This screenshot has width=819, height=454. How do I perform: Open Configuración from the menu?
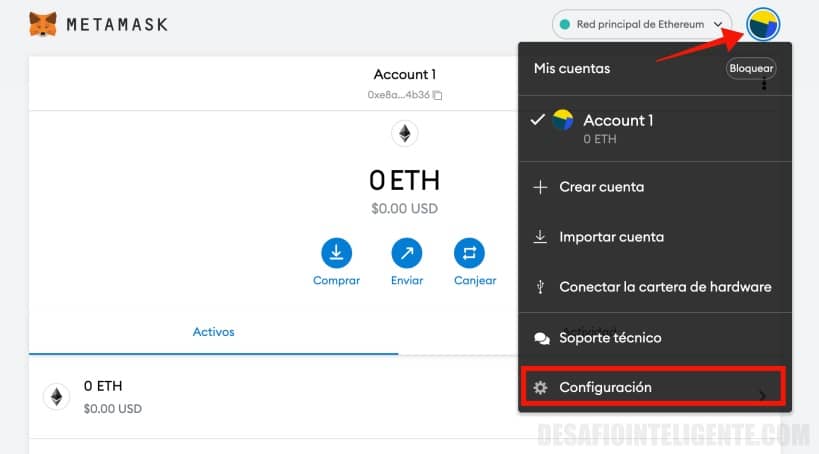(x=654, y=387)
